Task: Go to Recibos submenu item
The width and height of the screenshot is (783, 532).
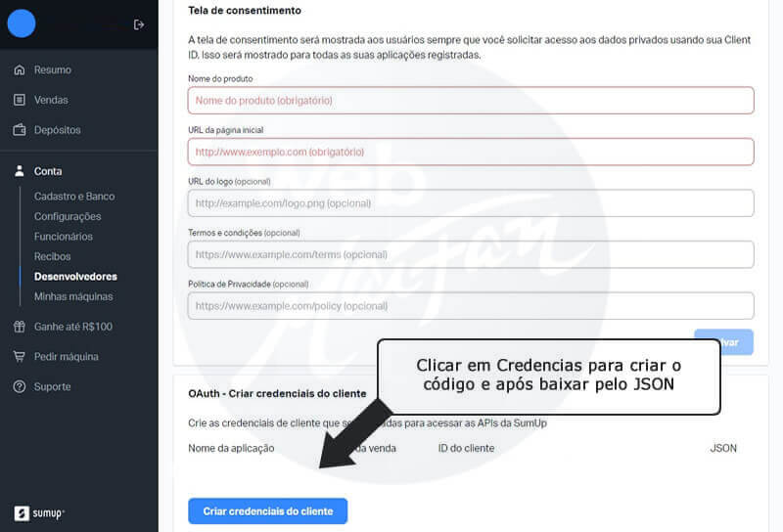Action: (x=53, y=256)
